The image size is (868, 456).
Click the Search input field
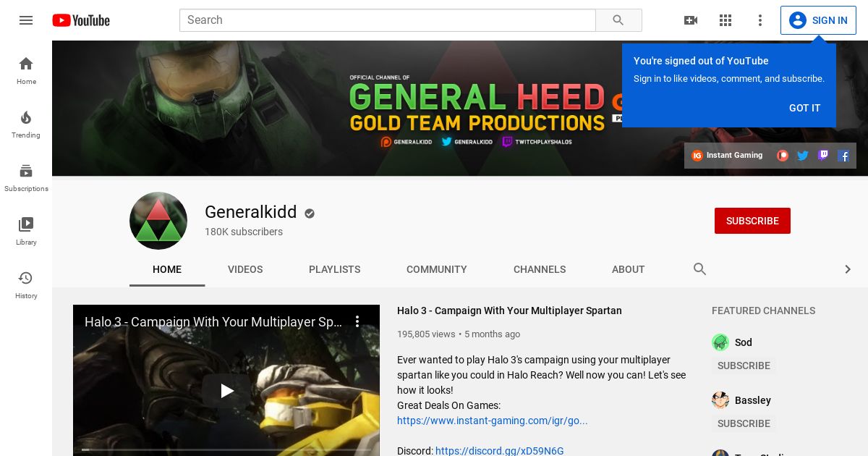click(x=388, y=20)
